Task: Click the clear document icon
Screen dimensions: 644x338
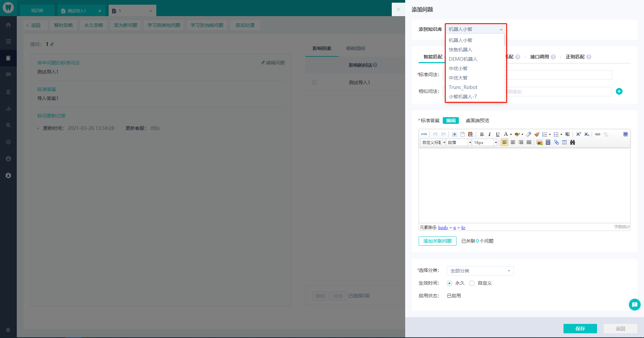Action: click(x=463, y=134)
